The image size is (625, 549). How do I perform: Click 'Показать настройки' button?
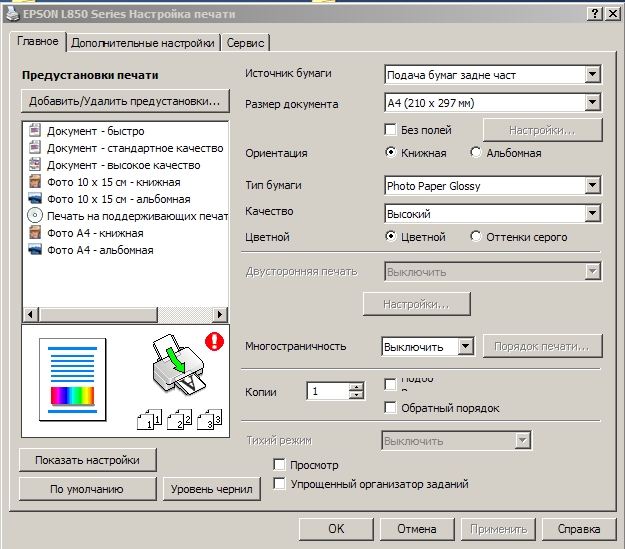88,460
